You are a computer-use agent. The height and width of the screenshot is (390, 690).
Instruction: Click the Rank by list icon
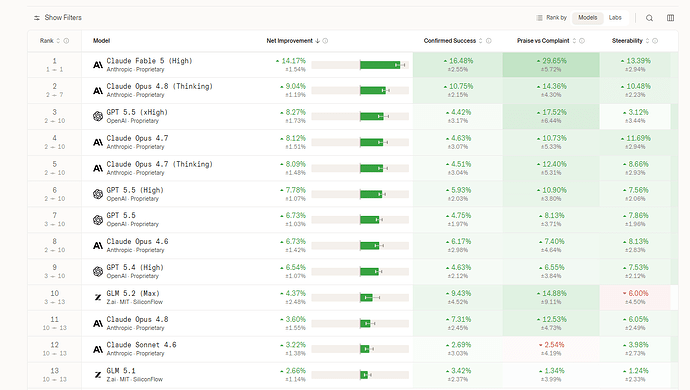tap(540, 18)
